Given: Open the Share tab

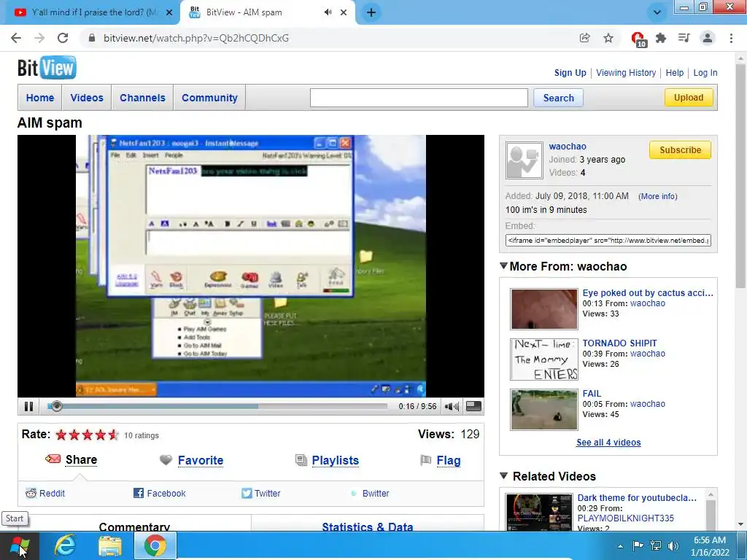Looking at the screenshot, I should [x=81, y=459].
